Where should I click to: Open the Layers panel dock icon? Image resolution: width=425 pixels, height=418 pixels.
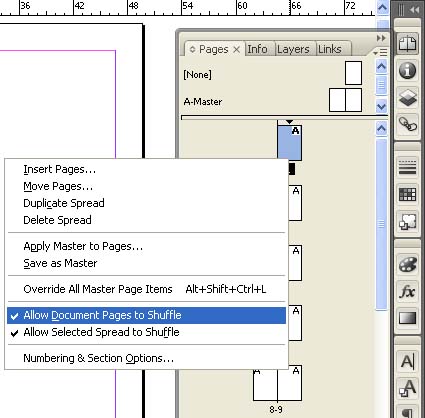pyautogui.click(x=408, y=98)
